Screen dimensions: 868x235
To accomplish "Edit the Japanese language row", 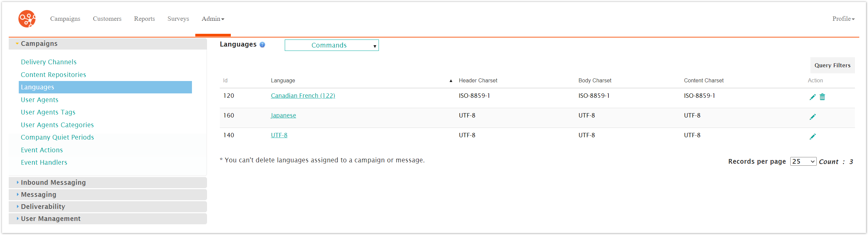I will click(x=812, y=117).
